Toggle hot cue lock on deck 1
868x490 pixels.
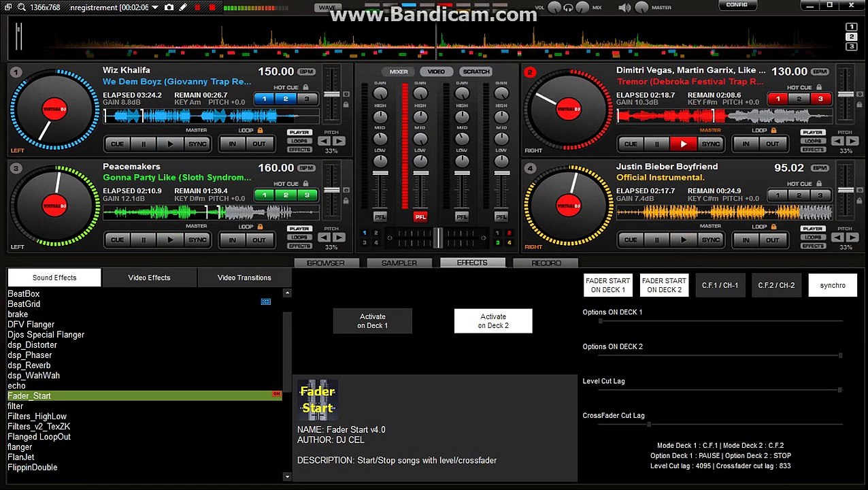point(305,87)
